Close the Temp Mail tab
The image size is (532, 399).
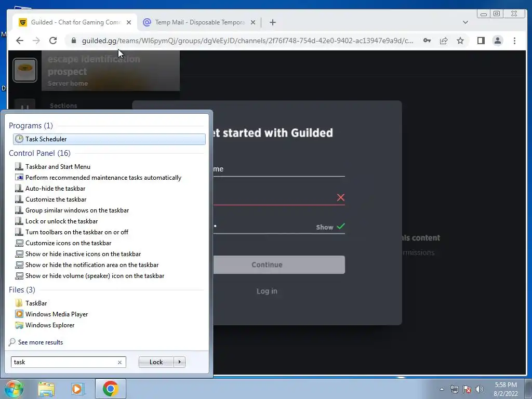point(253,22)
